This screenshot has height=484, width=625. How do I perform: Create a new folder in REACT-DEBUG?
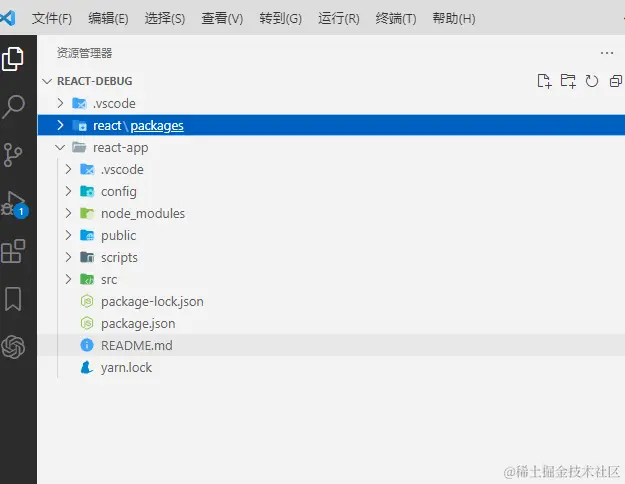pyautogui.click(x=568, y=81)
